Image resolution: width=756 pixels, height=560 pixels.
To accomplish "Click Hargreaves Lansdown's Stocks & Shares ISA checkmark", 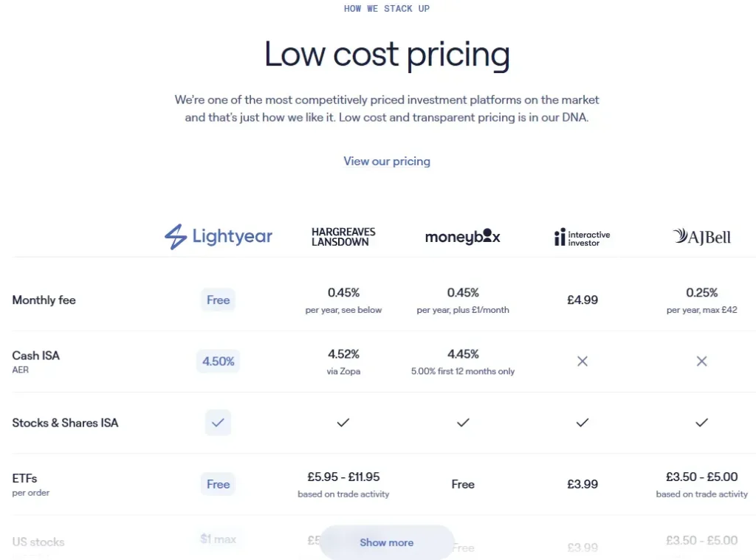I will (343, 423).
